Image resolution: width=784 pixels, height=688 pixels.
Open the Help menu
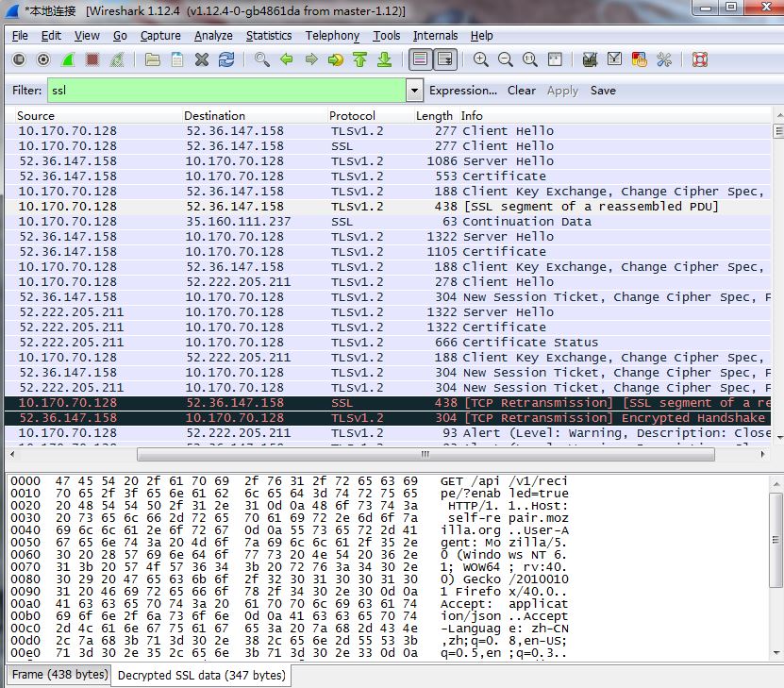[481, 36]
